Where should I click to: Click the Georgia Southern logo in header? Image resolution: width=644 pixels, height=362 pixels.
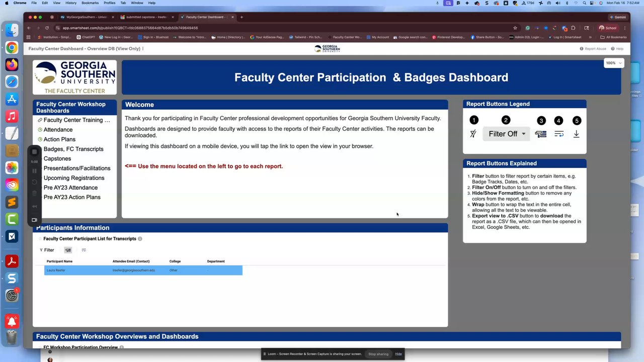(327, 49)
